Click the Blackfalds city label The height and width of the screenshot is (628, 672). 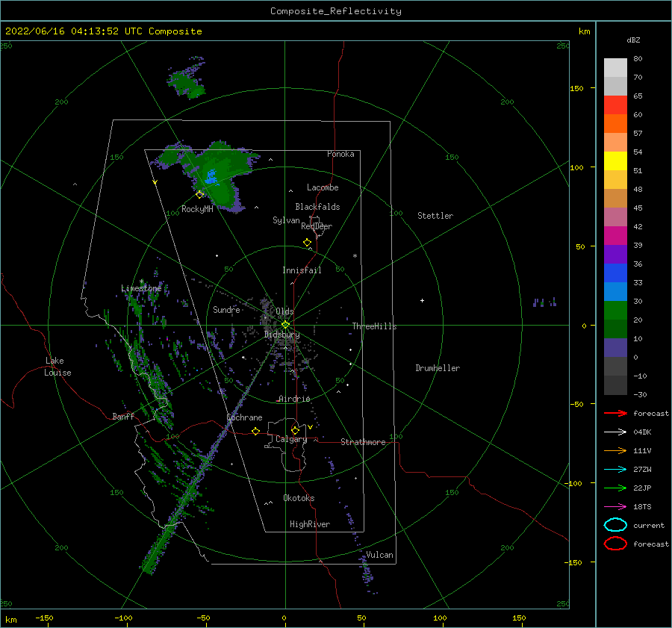(x=317, y=207)
